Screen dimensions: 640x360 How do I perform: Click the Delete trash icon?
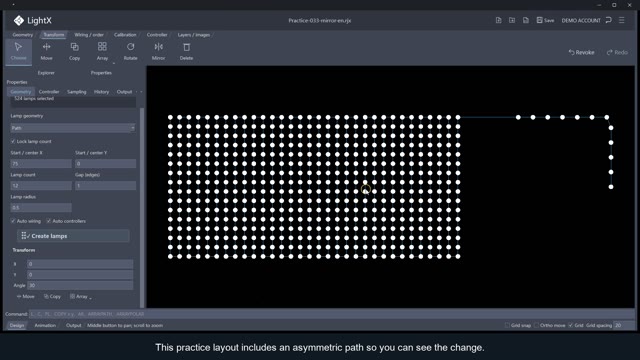point(186,51)
